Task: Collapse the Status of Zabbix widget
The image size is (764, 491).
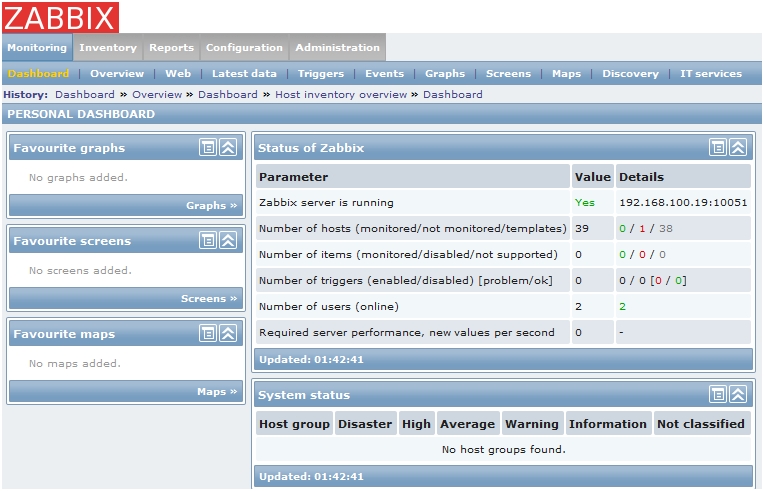Action: coord(738,147)
